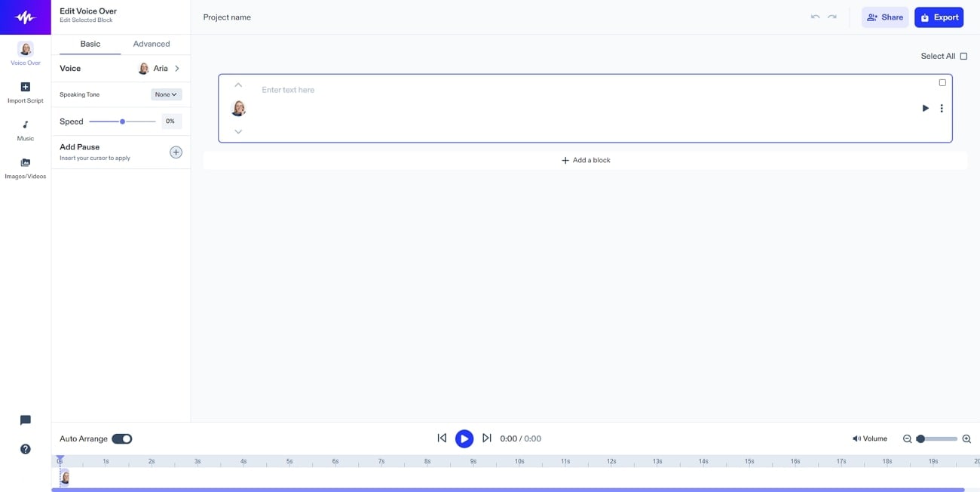This screenshot has width=980, height=492.
Task: Tick the text block's checkbox
Action: point(942,82)
